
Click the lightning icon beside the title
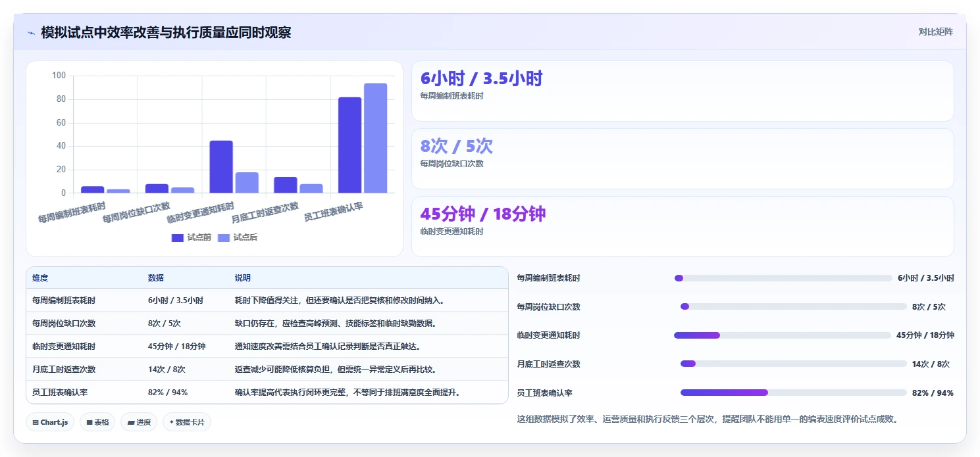pos(32,33)
